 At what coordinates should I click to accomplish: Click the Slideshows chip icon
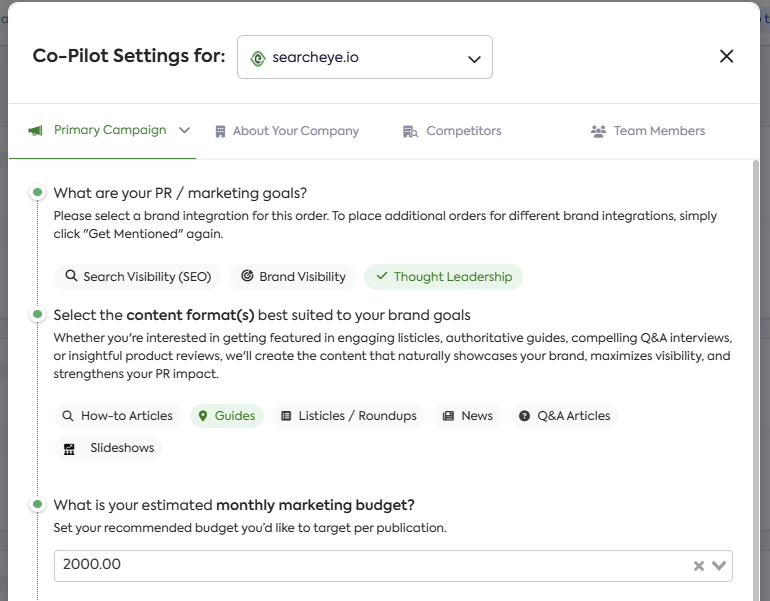click(69, 449)
